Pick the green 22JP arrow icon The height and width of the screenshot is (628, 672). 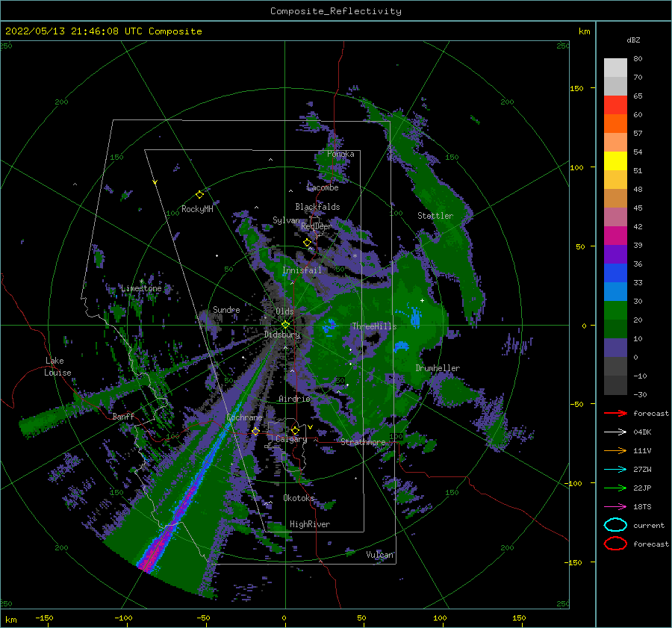coord(615,488)
